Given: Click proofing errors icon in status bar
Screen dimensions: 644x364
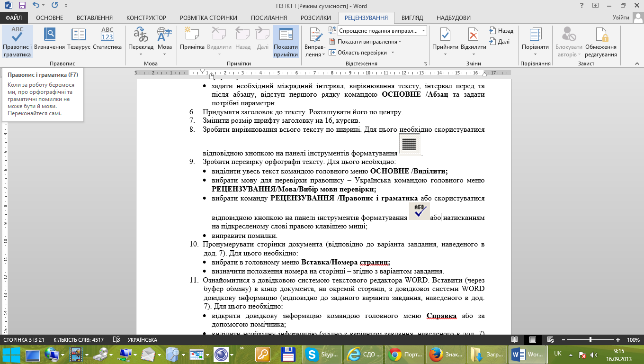Looking at the screenshot, I should pos(116,340).
